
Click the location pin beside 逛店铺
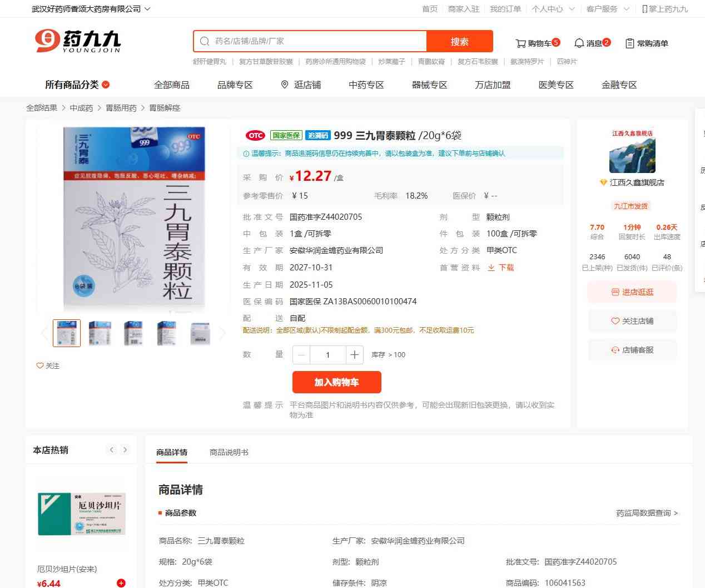285,85
